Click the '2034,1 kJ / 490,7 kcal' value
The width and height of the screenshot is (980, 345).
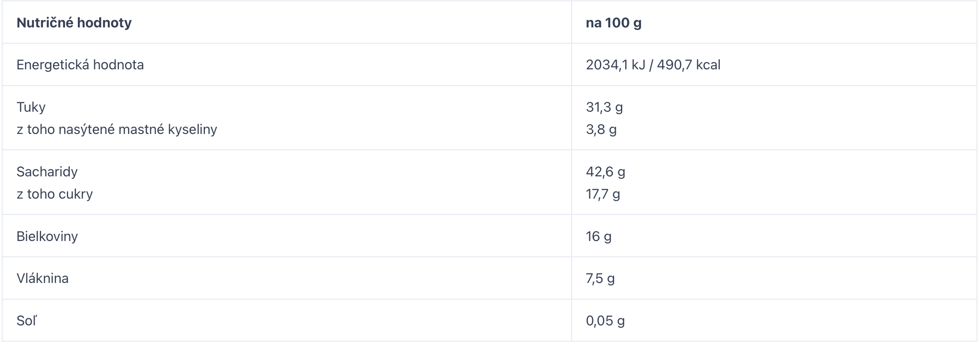tap(653, 65)
